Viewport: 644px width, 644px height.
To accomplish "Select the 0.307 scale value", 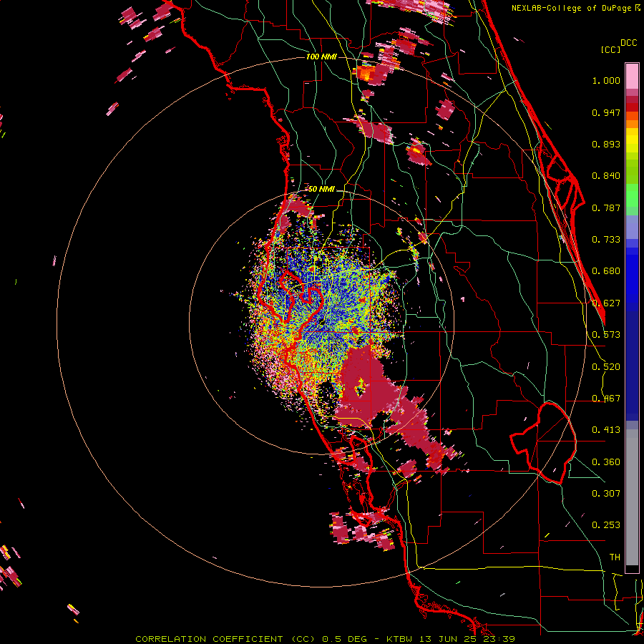I will (606, 494).
